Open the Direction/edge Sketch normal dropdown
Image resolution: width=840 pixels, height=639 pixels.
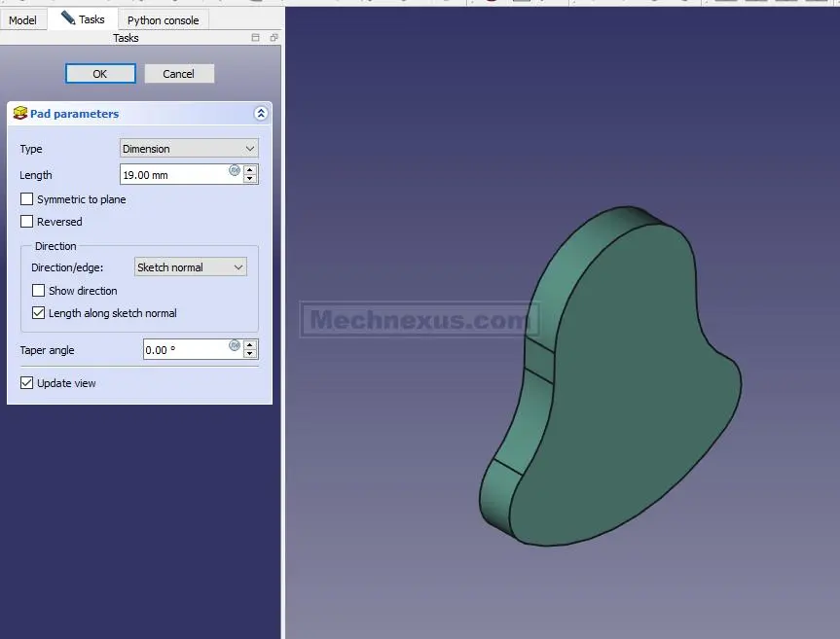tap(191, 267)
